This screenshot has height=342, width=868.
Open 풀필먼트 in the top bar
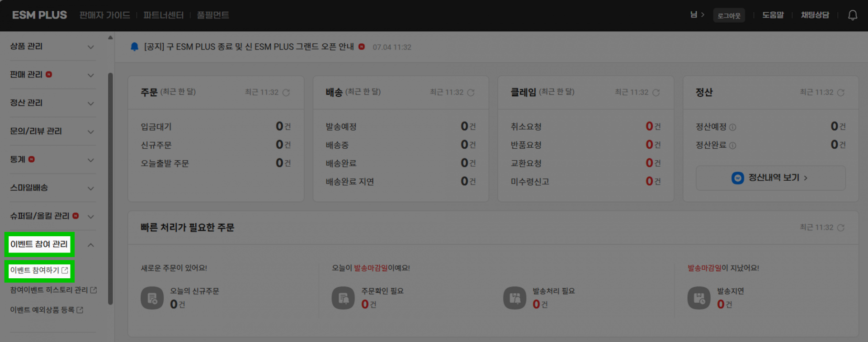pyautogui.click(x=213, y=15)
